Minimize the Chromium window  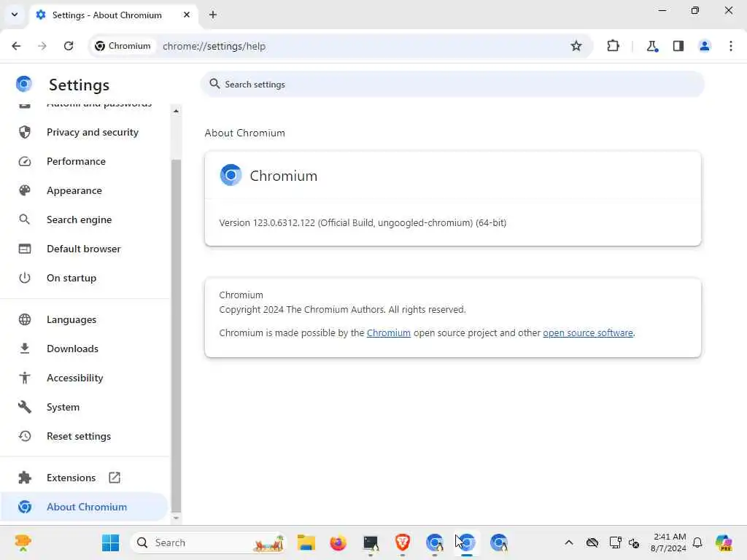[662, 10]
